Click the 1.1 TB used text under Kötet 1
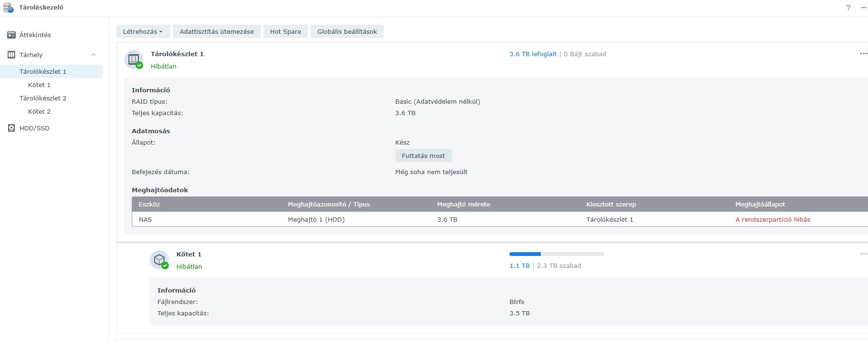 pyautogui.click(x=519, y=266)
